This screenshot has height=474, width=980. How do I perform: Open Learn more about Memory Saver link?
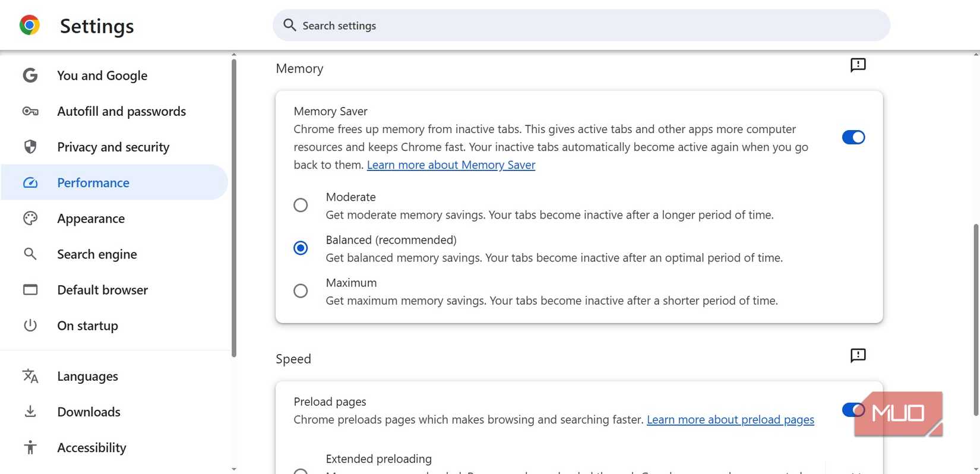pyautogui.click(x=451, y=165)
